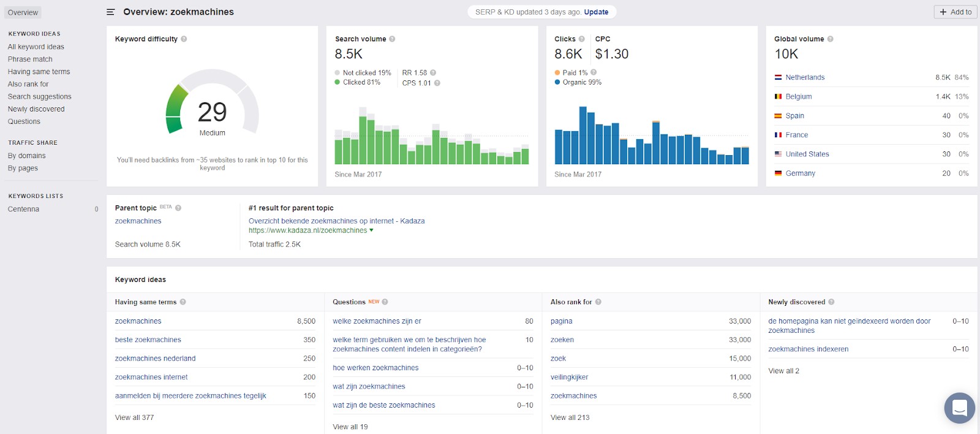Click the Update link for SERP data

coord(596,12)
